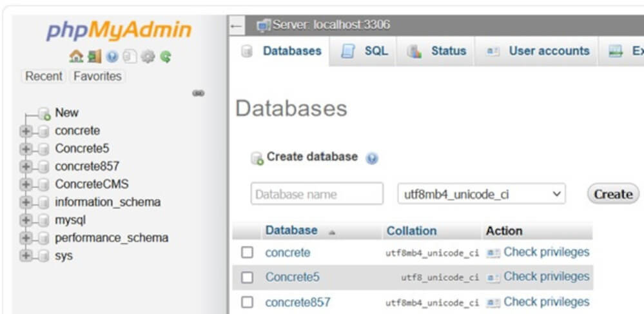Expand the concrete database tree node
The image size is (644, 314).
coord(26,131)
